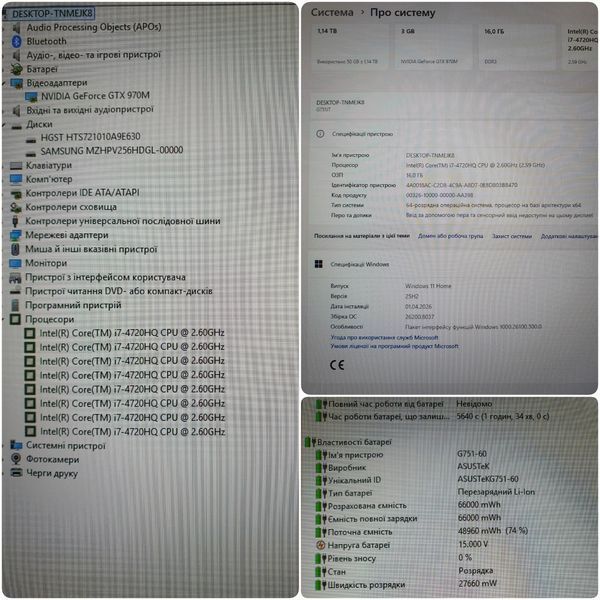Open Домен або робоча група link
The width and height of the screenshot is (600, 600).
450,236
